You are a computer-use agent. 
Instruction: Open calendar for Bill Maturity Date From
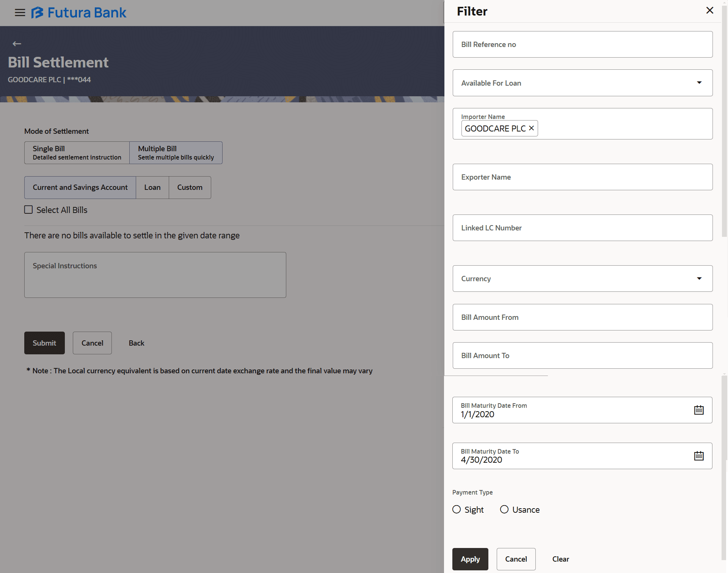[698, 410]
